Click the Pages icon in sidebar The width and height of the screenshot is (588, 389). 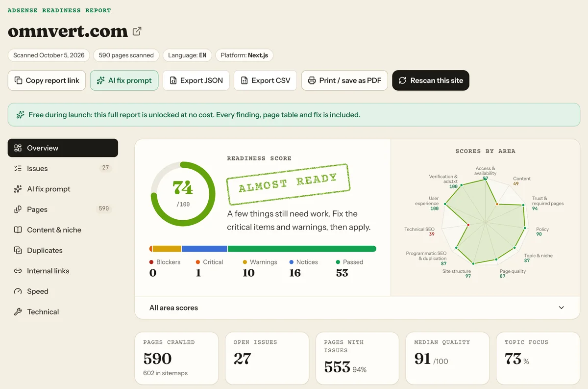pyautogui.click(x=18, y=209)
